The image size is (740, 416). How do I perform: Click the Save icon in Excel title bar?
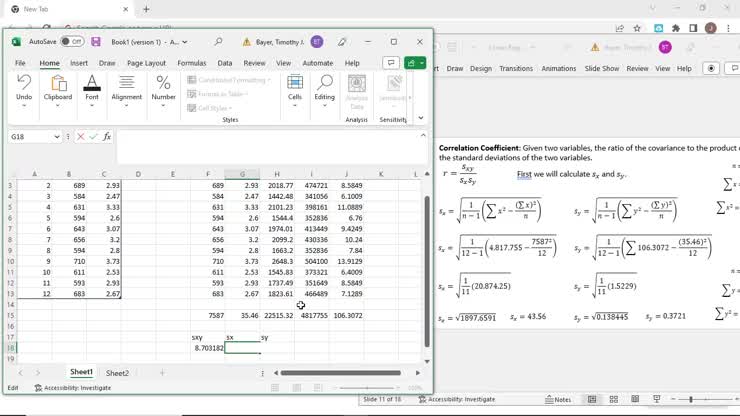click(96, 42)
